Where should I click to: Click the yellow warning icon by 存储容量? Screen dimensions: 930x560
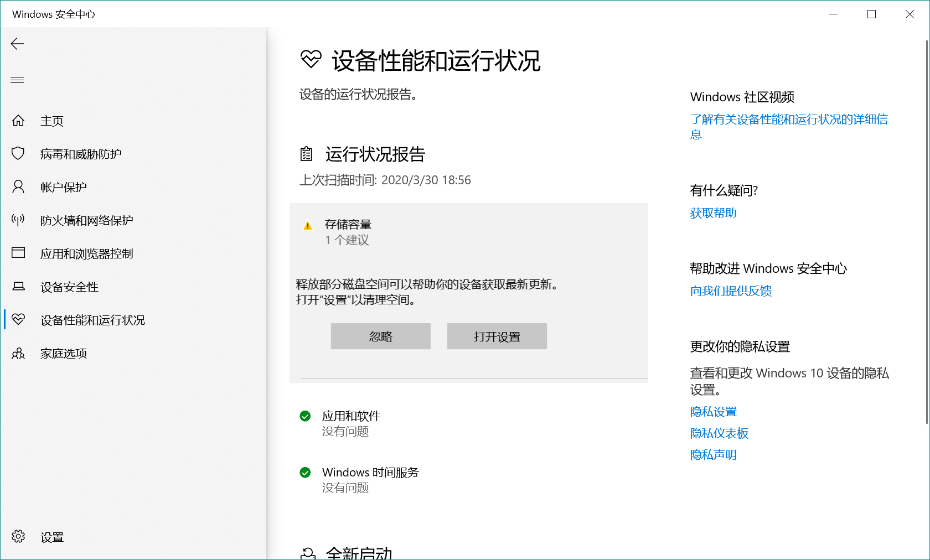[308, 225]
